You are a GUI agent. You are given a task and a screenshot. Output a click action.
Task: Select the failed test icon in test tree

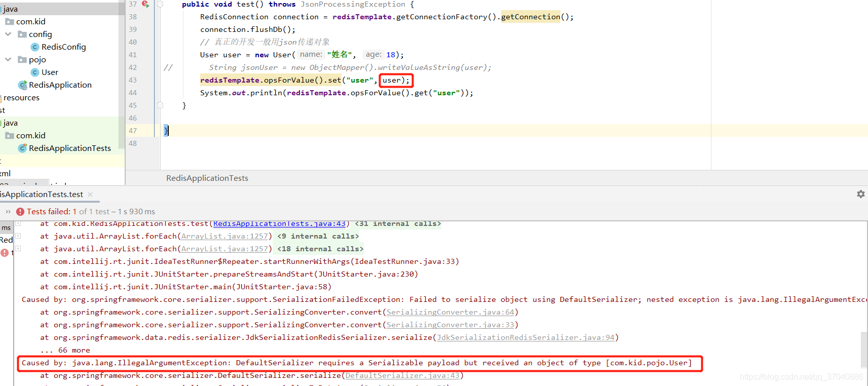(x=5, y=253)
